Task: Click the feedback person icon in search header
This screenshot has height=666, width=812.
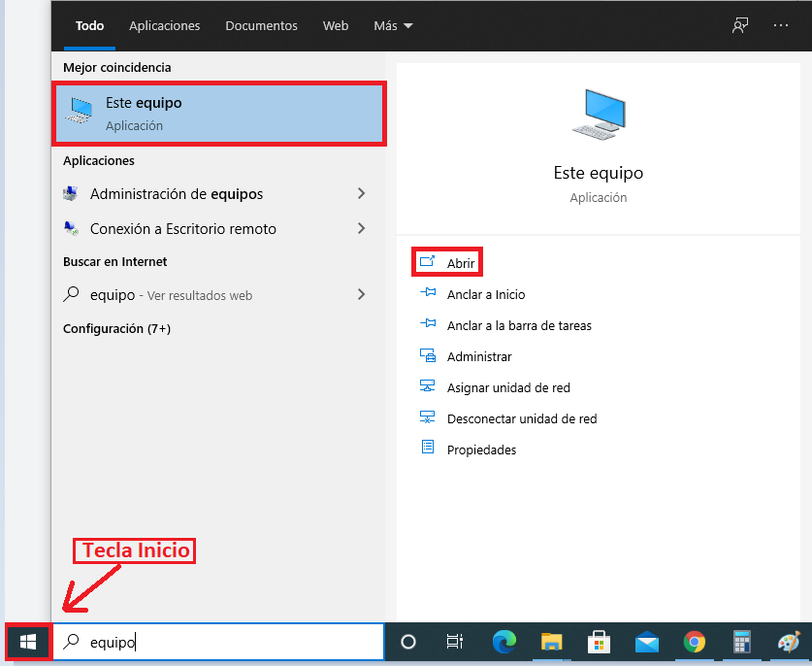Action: [x=740, y=25]
